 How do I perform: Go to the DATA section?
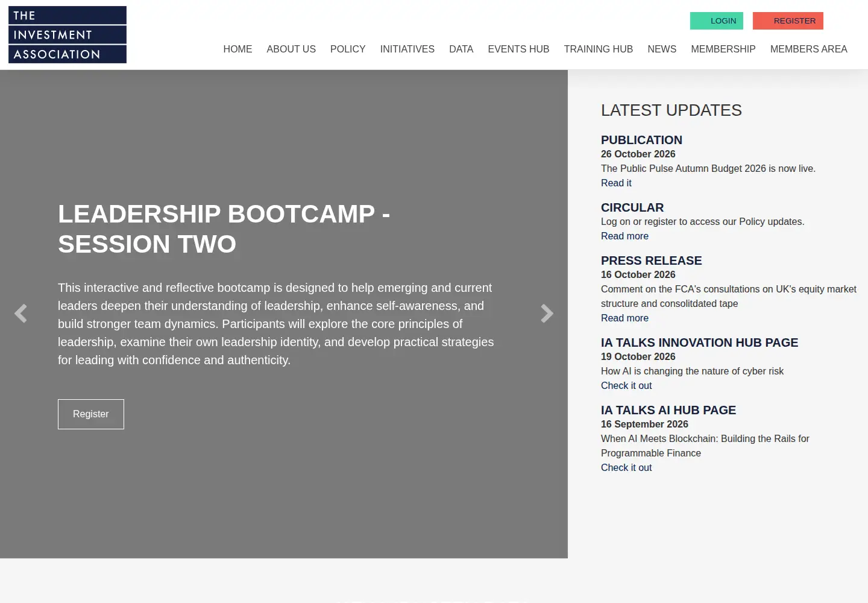(461, 49)
